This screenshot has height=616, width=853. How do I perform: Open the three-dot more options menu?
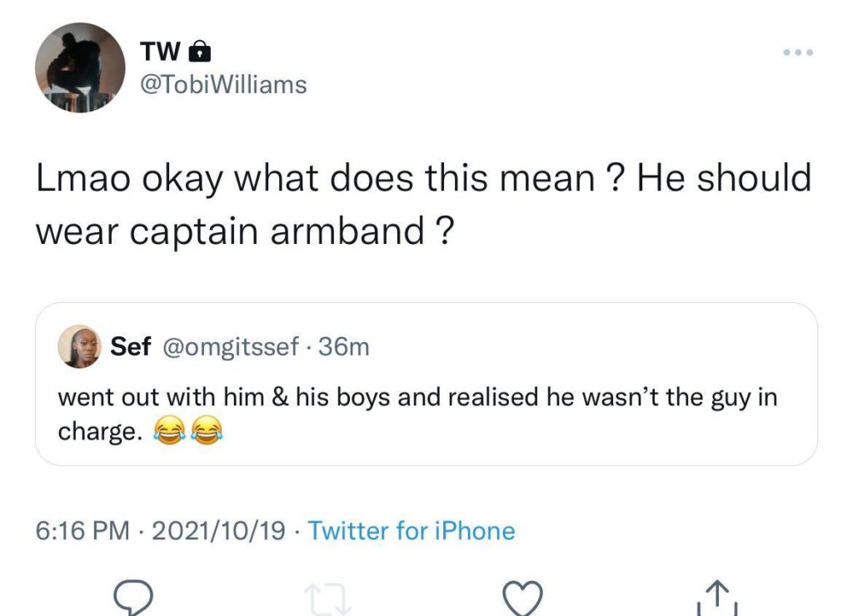pyautogui.click(x=798, y=53)
